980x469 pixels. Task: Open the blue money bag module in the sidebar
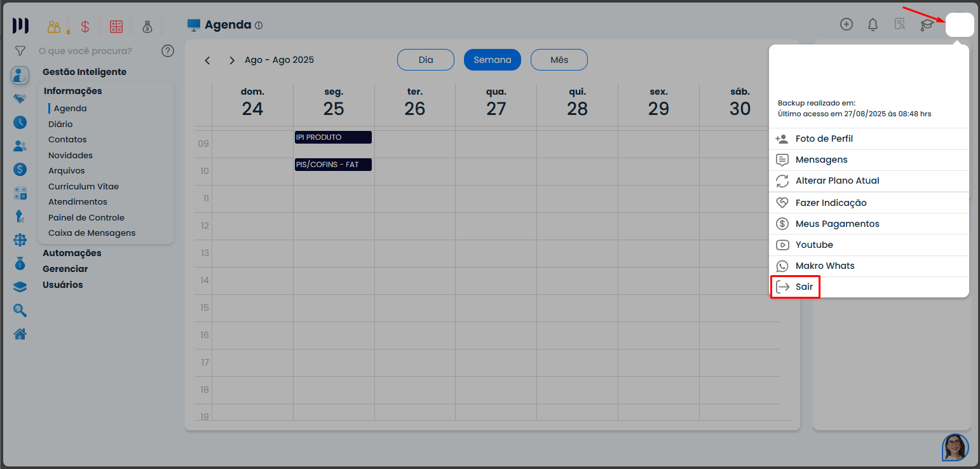click(20, 263)
